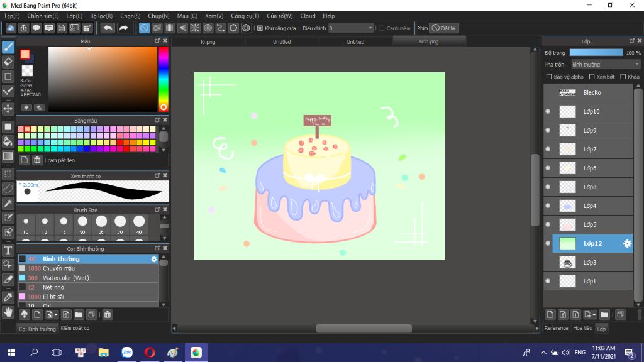Click the brush cloud download icon
This screenshot has height=362, width=644.
click(x=25, y=315)
